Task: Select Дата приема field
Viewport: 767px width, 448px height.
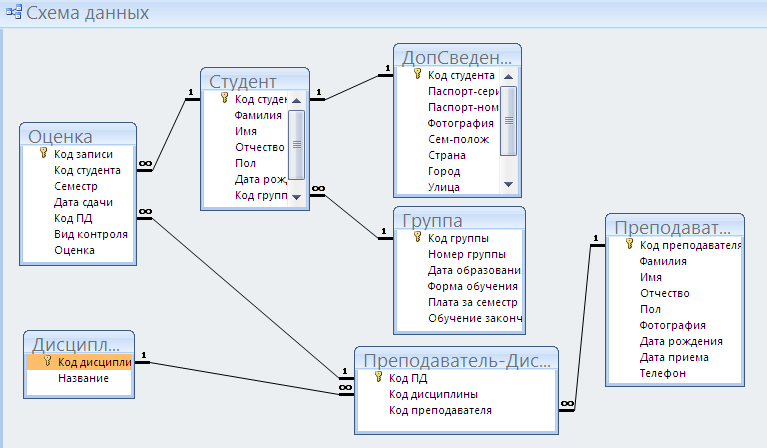Action: point(675,358)
